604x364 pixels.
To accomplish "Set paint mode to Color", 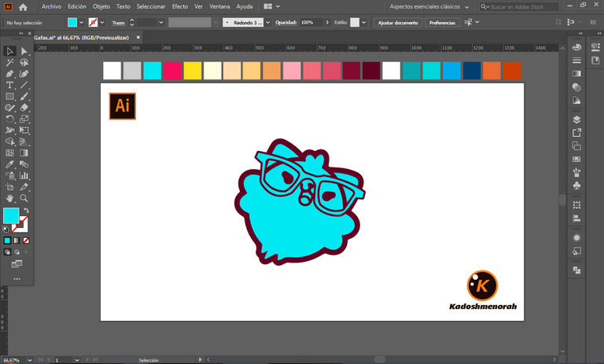I will click(x=7, y=241).
